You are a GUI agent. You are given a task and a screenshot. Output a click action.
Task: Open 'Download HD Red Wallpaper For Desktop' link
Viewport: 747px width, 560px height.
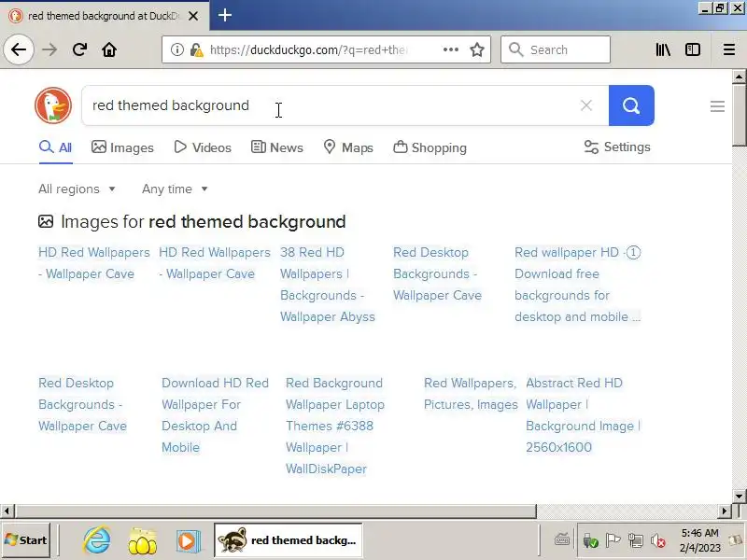point(215,415)
